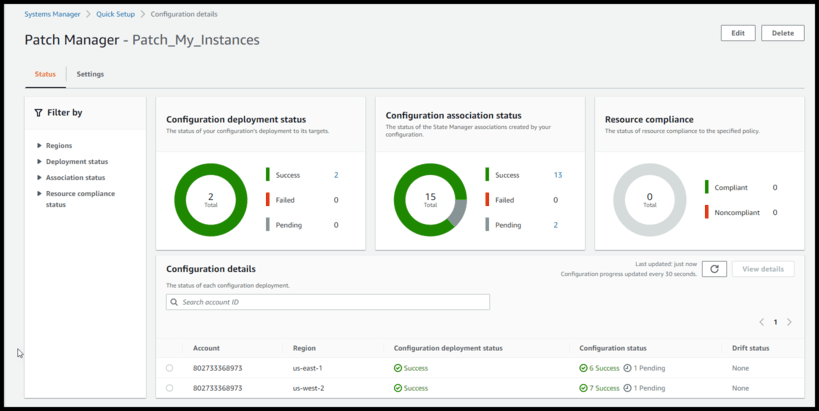The image size is (819, 411).
Task: Click grey Pending swatch in association status
Action: [487, 225]
